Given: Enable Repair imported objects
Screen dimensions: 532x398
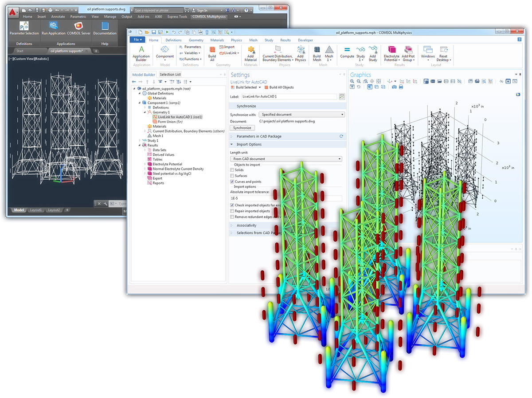Looking at the screenshot, I should [x=232, y=211].
